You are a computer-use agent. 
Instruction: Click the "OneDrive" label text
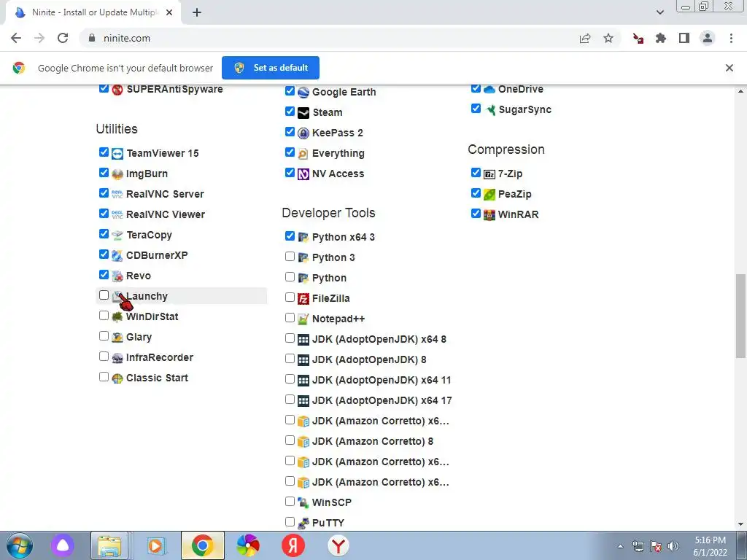click(x=521, y=90)
